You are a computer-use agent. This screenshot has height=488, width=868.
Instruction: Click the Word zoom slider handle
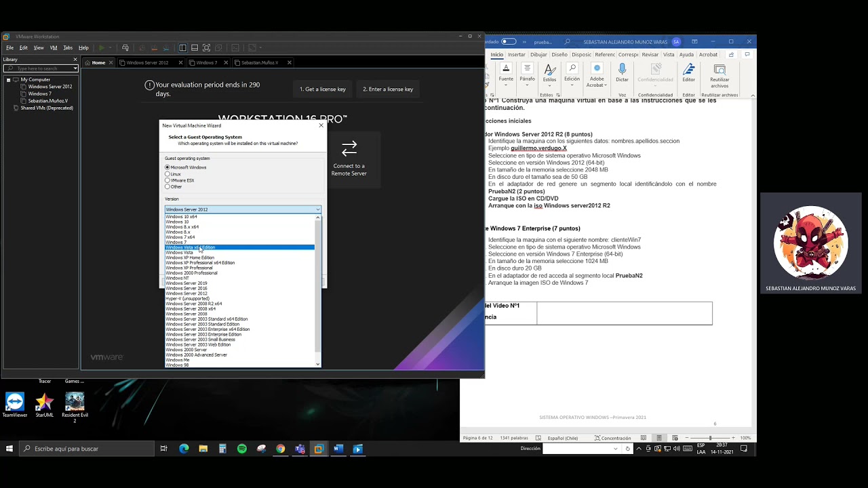[710, 438]
